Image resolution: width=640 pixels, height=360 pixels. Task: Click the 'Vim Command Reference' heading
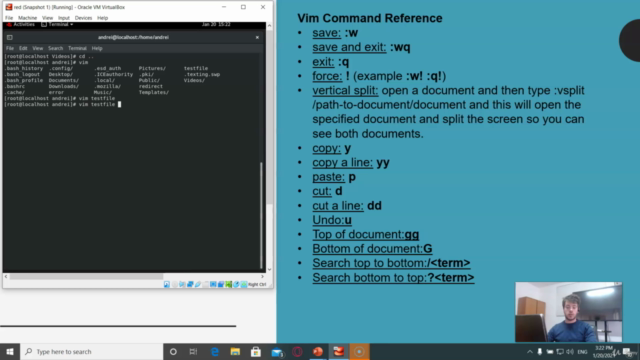click(x=370, y=18)
